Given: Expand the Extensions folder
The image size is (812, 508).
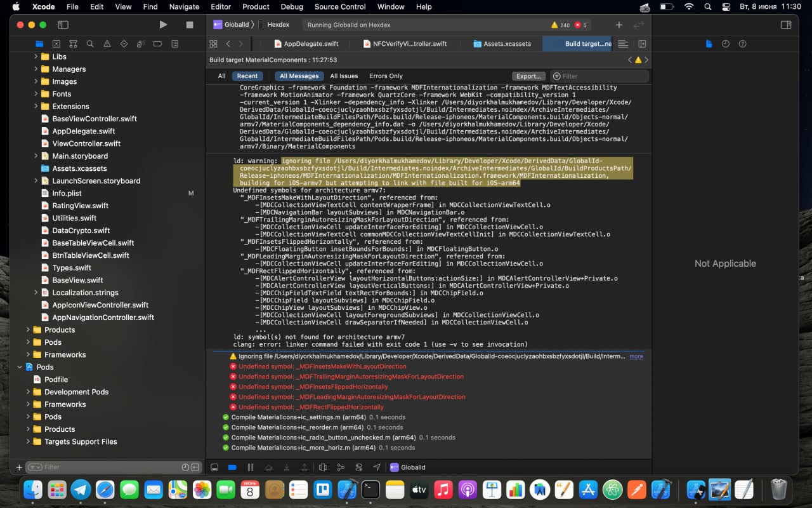Looking at the screenshot, I should (x=35, y=106).
